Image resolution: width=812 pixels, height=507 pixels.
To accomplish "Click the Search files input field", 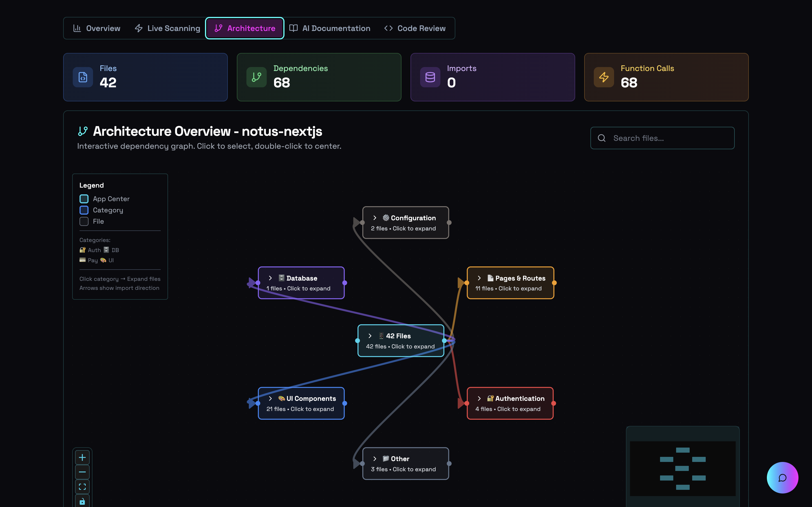I will [x=662, y=138].
